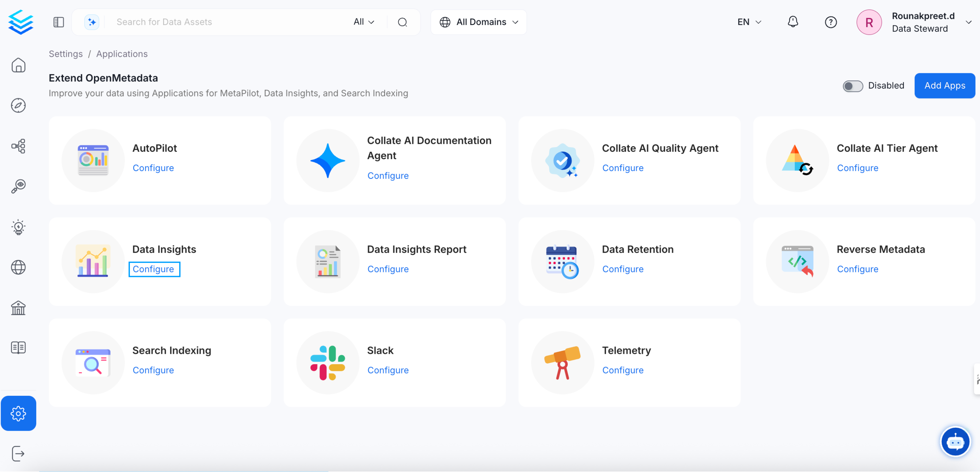980x474 pixels.
Task: Select the Domains globe icon in sidebar
Action: tap(18, 267)
